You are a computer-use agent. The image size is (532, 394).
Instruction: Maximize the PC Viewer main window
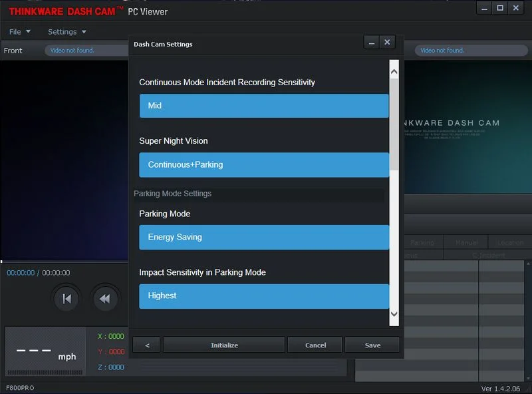click(x=500, y=8)
